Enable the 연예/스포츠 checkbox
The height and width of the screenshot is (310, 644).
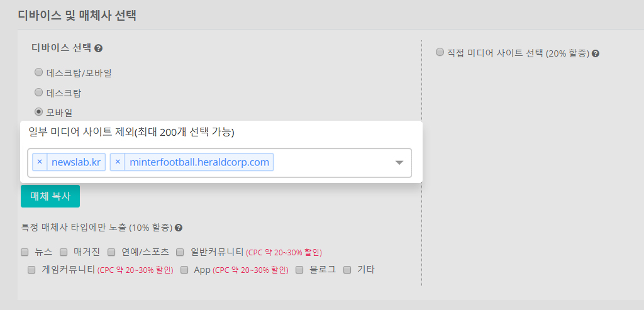(x=111, y=252)
